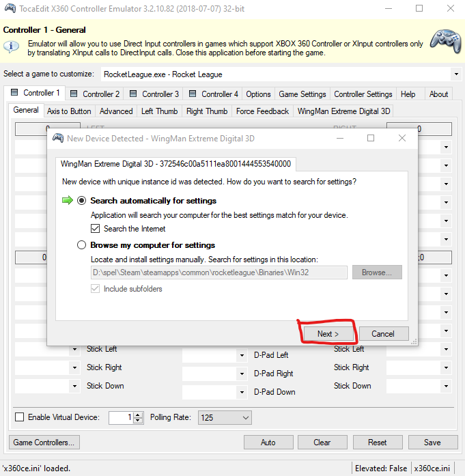Maximize the New Device Detected dialog
Screen dimensions: 465x476
pyautogui.click(x=371, y=138)
